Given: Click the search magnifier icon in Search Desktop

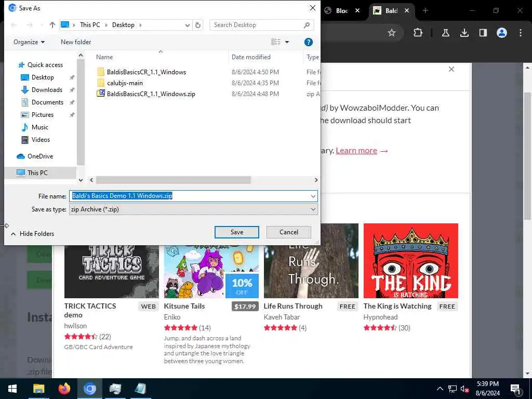Looking at the screenshot, I should point(307,25).
